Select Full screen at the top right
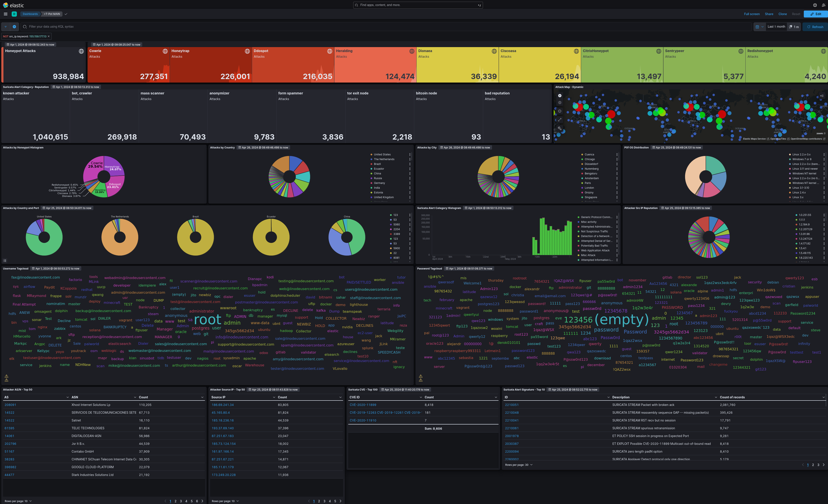The height and width of the screenshot is (504, 828). click(x=752, y=14)
